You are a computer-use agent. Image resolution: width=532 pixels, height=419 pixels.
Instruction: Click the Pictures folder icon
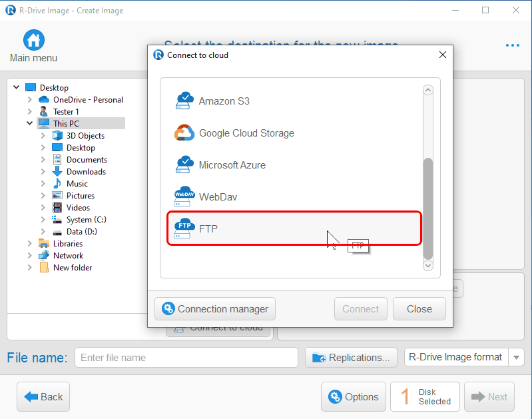coord(57,195)
